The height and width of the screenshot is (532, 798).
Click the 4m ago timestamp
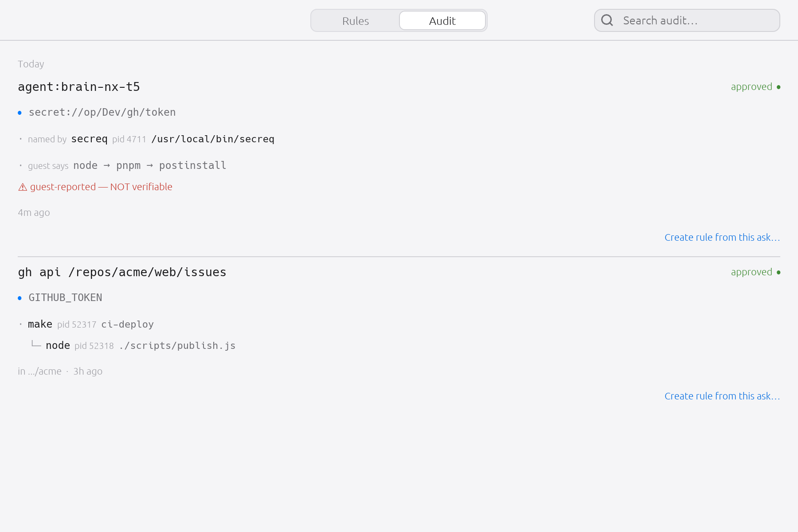click(34, 212)
